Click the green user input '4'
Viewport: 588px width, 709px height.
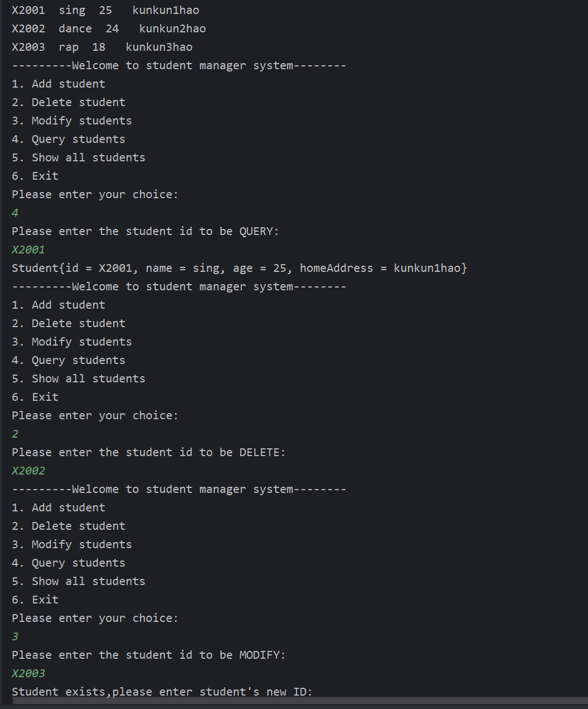point(15,213)
